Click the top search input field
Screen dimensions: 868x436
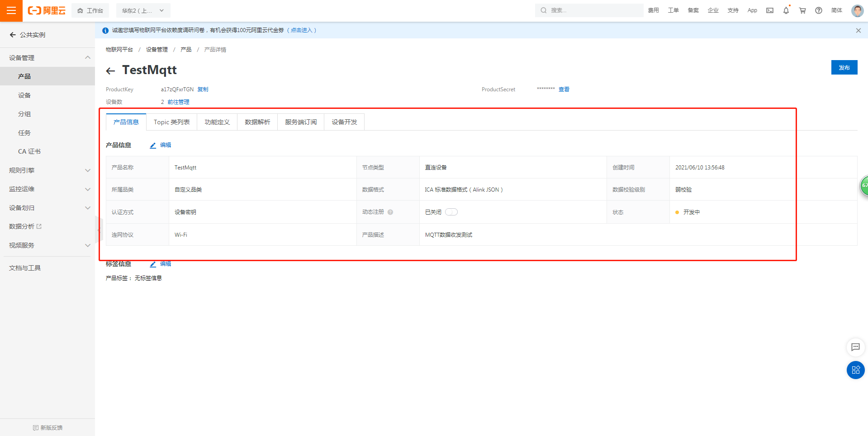tap(589, 10)
